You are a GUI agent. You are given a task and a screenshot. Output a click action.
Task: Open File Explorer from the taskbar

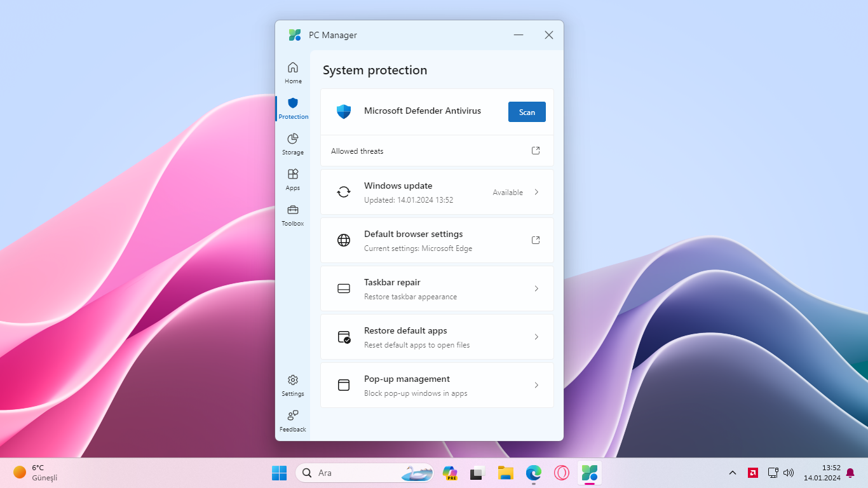pyautogui.click(x=505, y=473)
